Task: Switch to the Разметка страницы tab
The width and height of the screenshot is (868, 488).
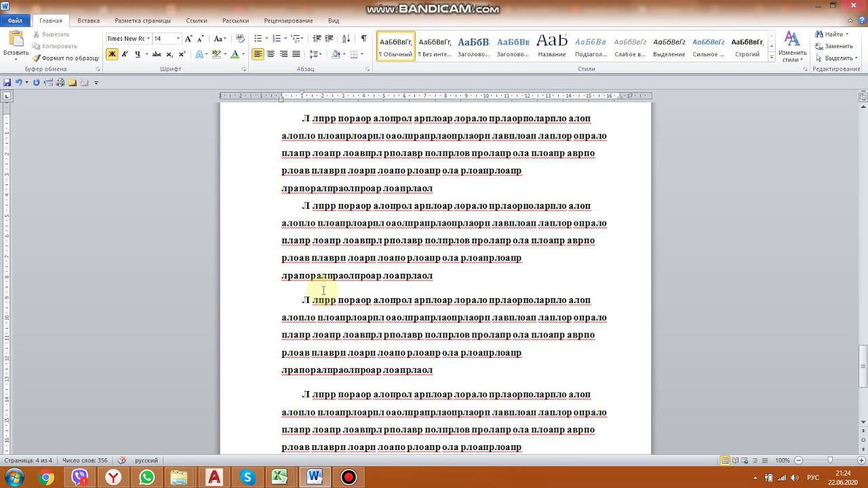Action: click(x=142, y=20)
